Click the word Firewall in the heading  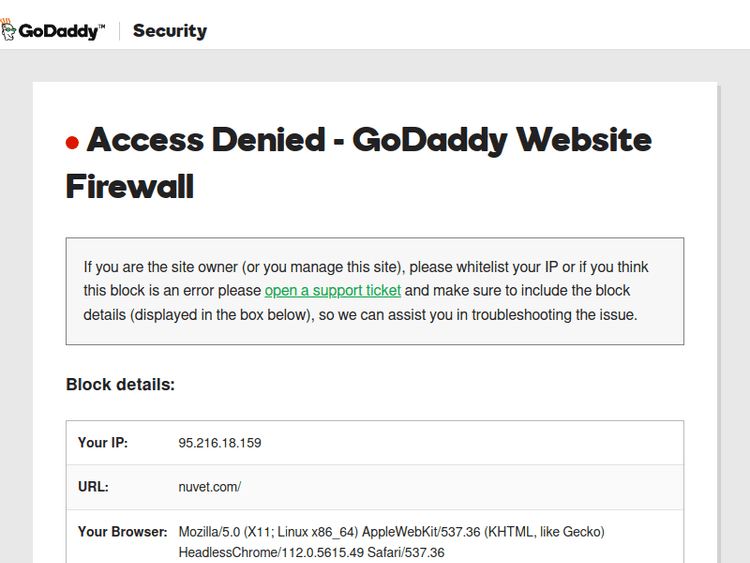coord(130,186)
